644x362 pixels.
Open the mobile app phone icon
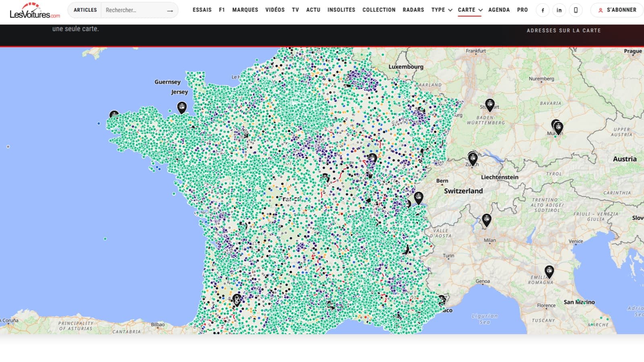point(576,10)
